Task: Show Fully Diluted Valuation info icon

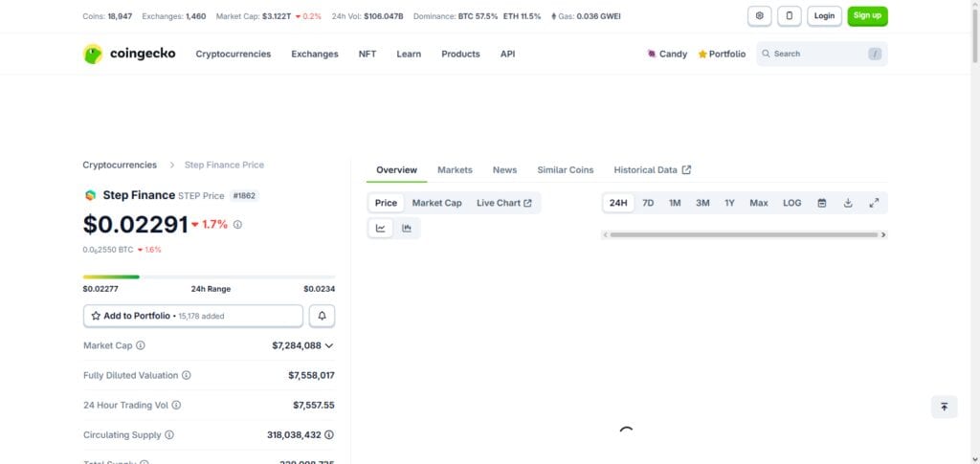Action: click(187, 375)
